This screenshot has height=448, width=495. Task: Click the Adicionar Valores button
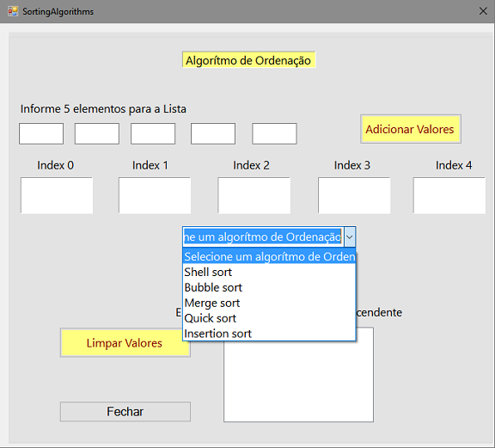[411, 129]
